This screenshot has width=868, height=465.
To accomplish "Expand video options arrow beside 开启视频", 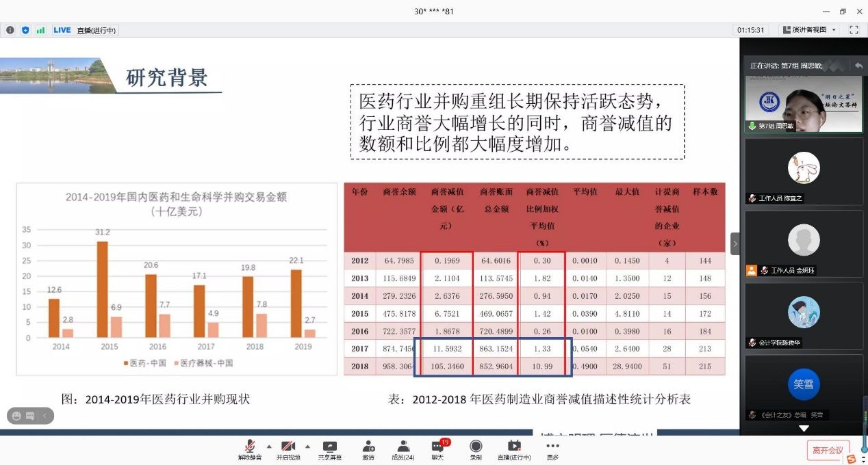I will point(307,446).
